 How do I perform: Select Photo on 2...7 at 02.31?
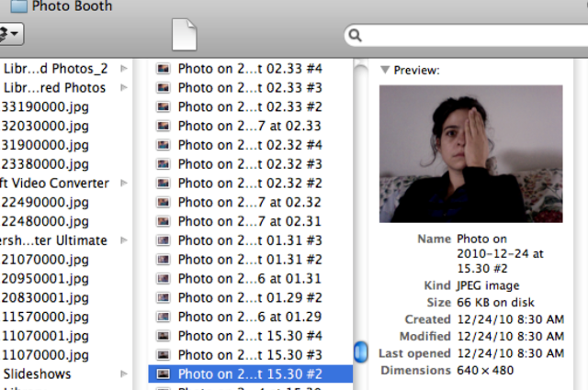click(249, 221)
